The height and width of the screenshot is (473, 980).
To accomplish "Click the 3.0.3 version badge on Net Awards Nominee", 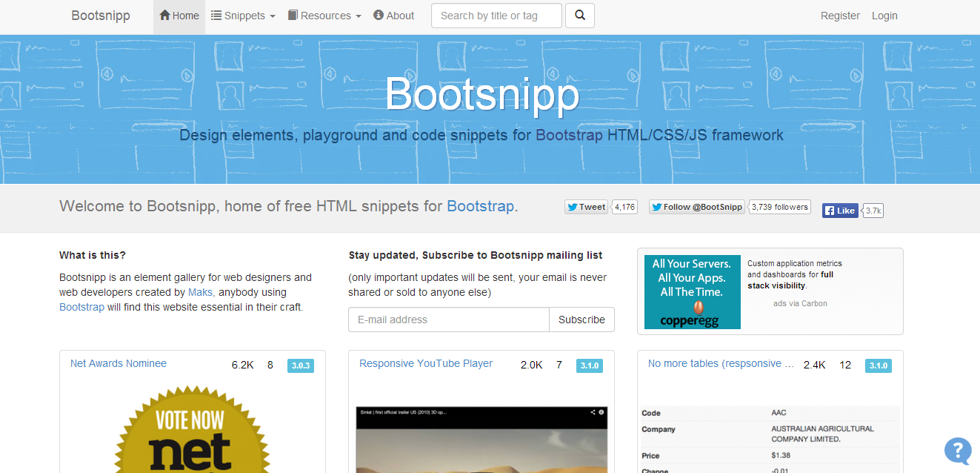I will [301, 365].
